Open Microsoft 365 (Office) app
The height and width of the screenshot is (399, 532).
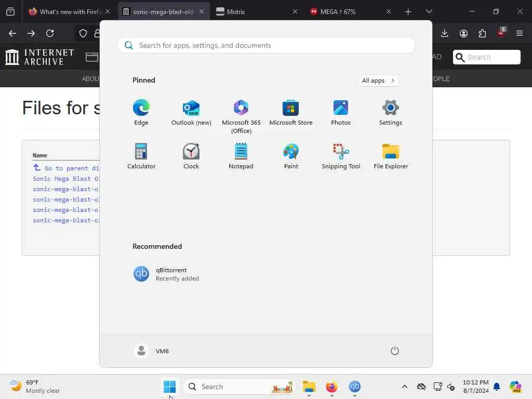tap(241, 117)
